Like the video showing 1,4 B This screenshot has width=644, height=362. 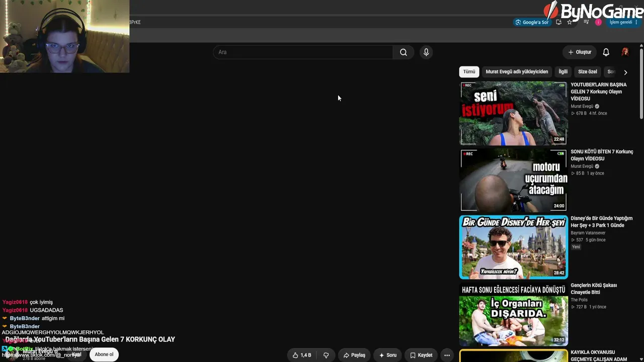(x=301, y=355)
